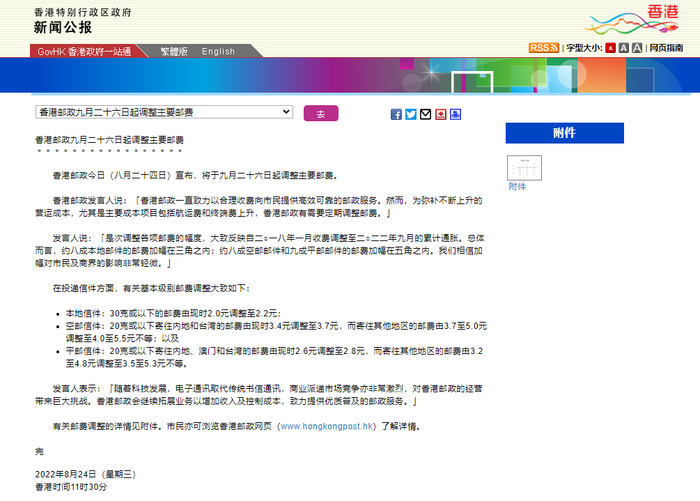Screen dimensions: 700x501
Task: Select largest font size A
Action: pyautogui.click(x=637, y=48)
